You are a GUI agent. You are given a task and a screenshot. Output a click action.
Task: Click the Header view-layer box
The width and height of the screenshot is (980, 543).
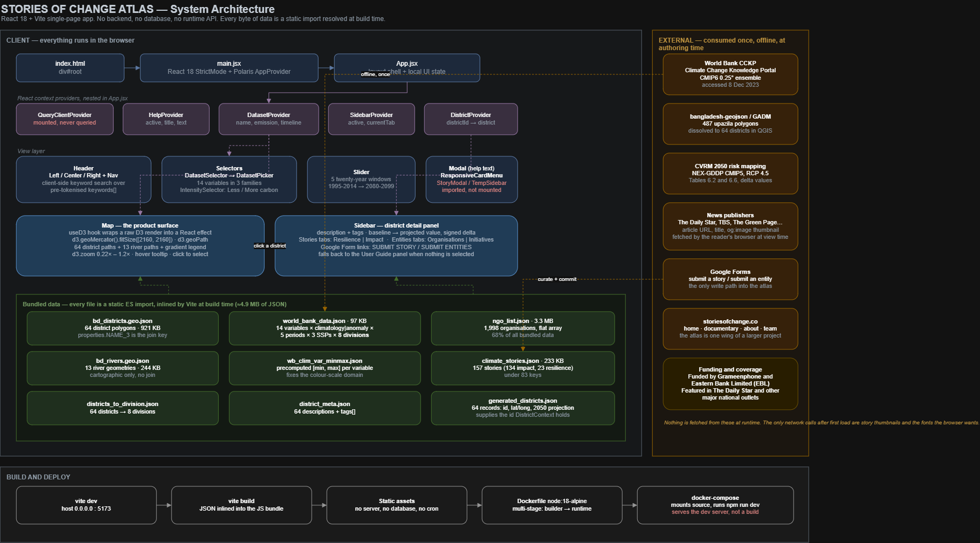[x=84, y=180]
